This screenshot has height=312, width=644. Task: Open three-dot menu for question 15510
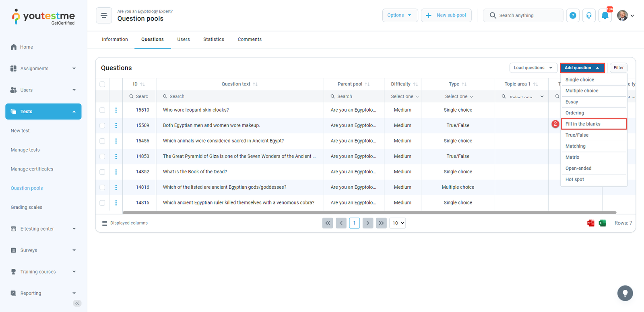coord(116,110)
